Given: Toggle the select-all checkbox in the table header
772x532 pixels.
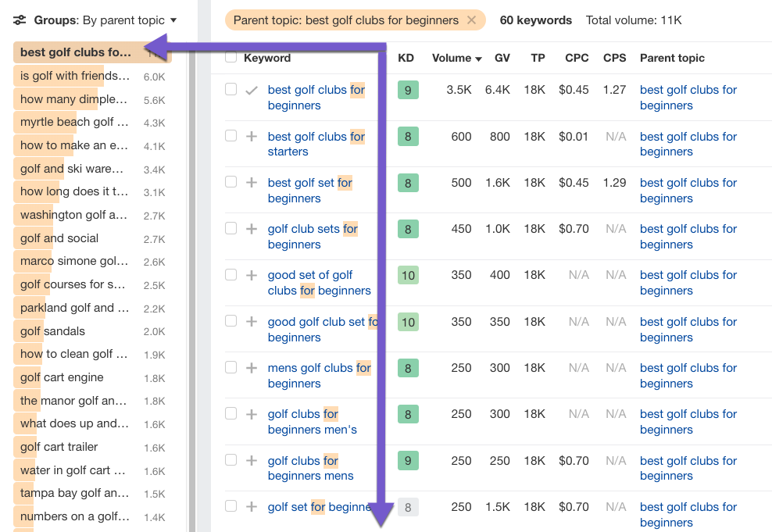Looking at the screenshot, I should tap(231, 58).
